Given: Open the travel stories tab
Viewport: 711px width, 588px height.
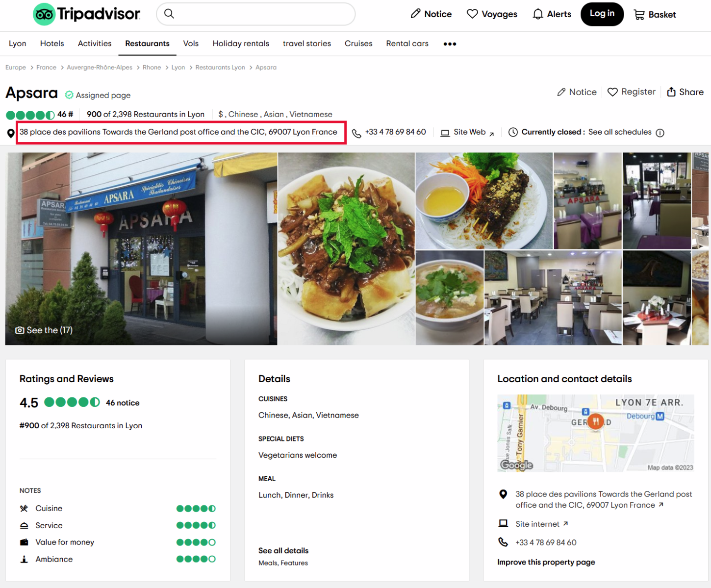Looking at the screenshot, I should pos(307,44).
